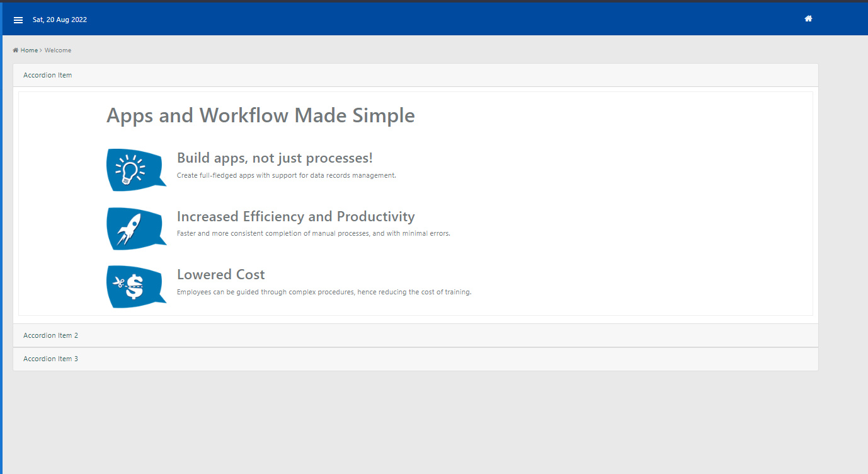
Task: Click the 'Lowered Cost' heading
Action: [x=221, y=275]
